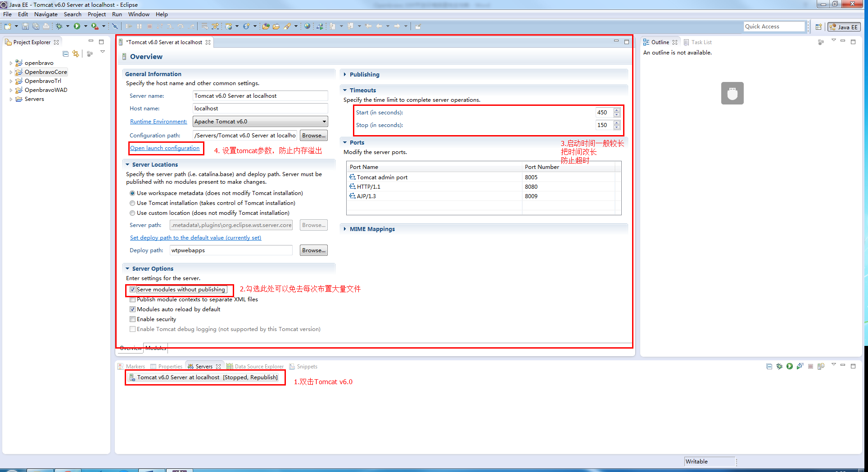868x472 pixels.
Task: Expand the OpenbravoCore project
Action: pyautogui.click(x=11, y=72)
